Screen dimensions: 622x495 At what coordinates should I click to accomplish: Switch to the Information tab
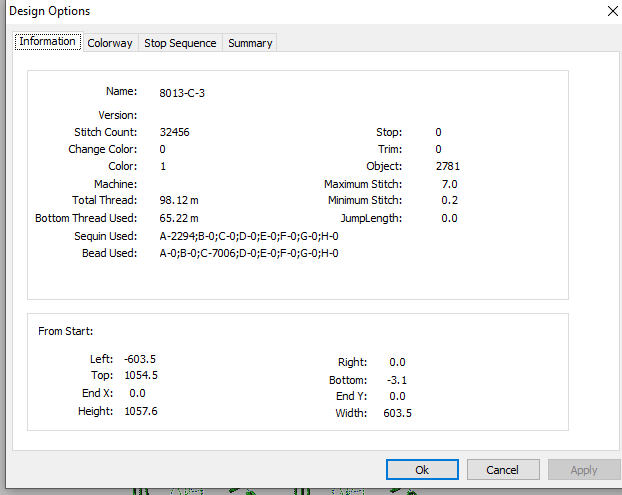pyautogui.click(x=48, y=41)
